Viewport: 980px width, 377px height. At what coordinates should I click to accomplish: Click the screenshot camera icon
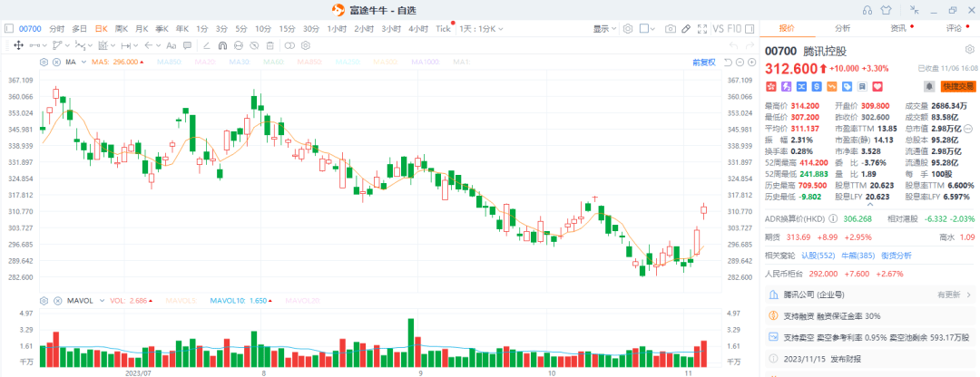coord(670,29)
